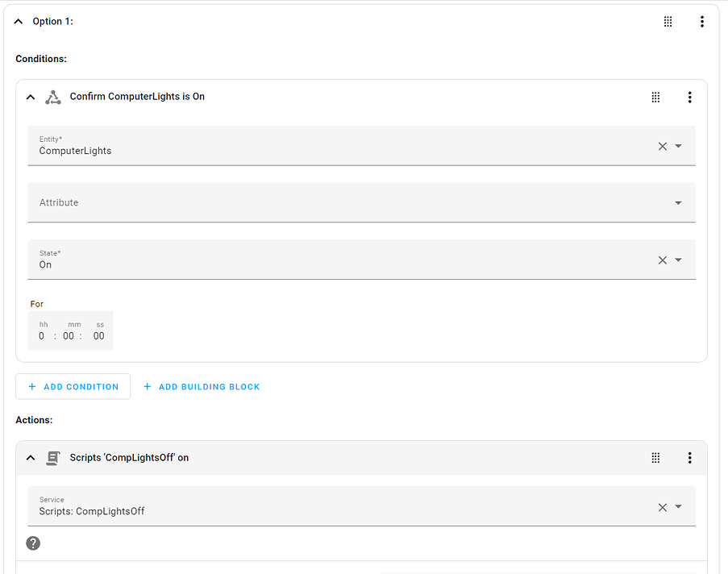This screenshot has width=728, height=574.
Task: Click Add Building Block
Action: 202,386
